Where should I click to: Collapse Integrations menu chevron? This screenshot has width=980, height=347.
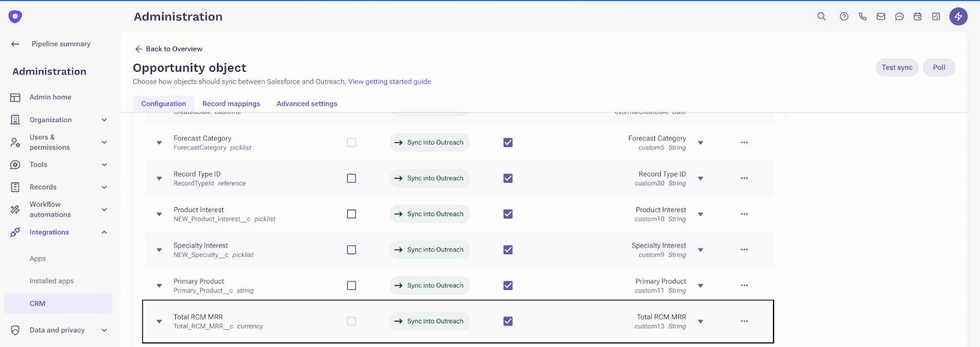(x=104, y=232)
